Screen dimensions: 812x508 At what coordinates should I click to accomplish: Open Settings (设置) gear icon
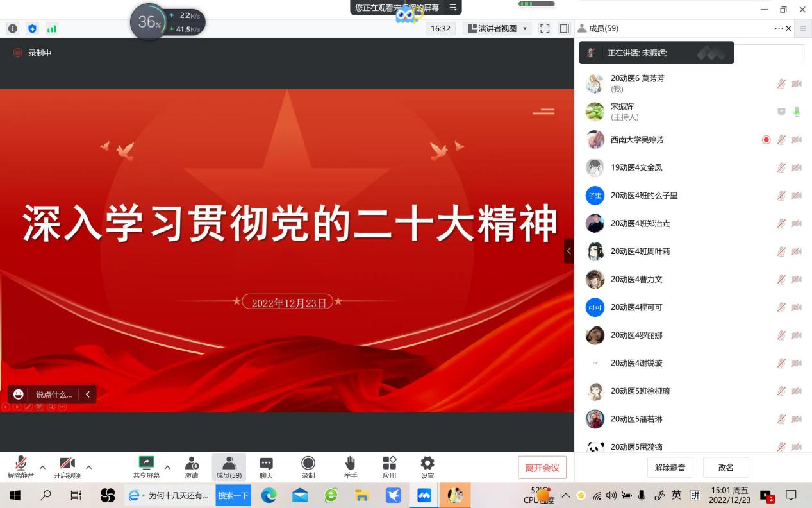(427, 464)
